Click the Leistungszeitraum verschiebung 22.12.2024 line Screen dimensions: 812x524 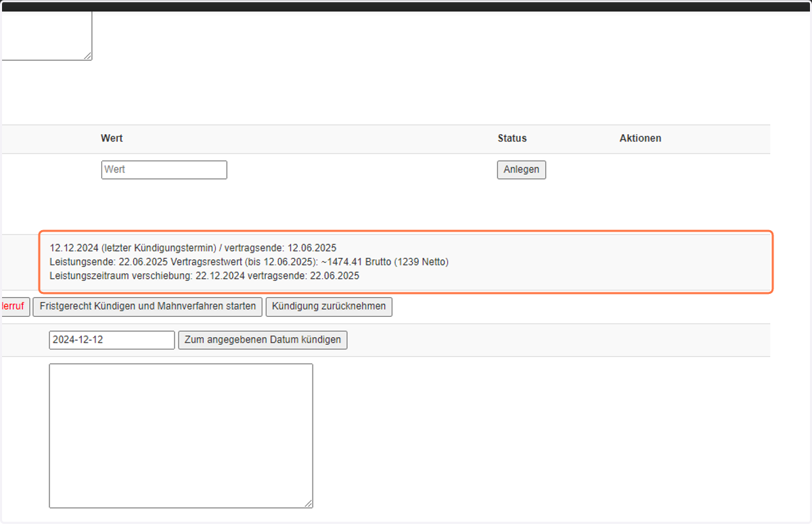pos(204,276)
